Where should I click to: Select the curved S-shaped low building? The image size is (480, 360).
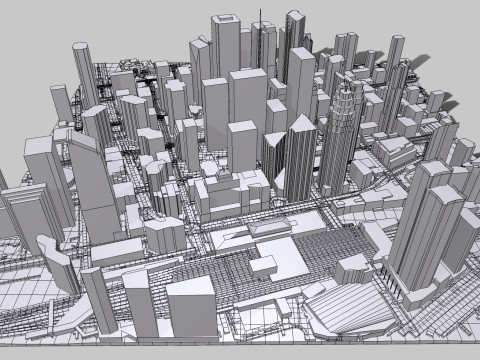58,264
